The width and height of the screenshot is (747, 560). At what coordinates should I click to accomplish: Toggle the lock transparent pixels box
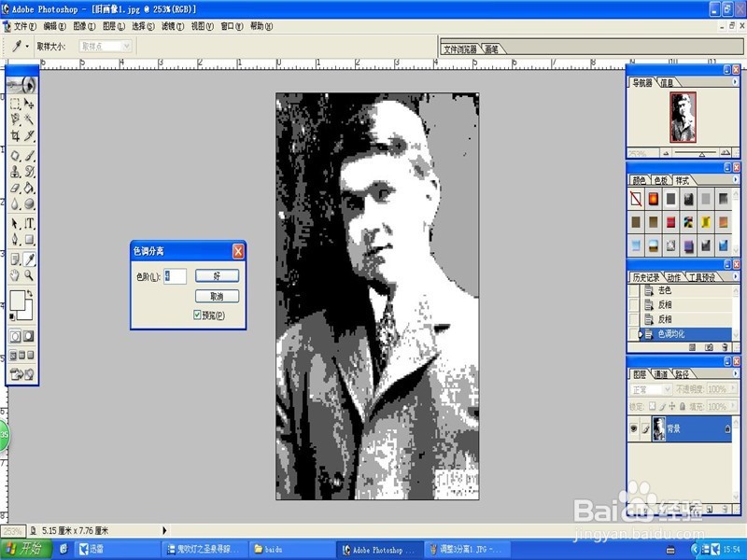[x=652, y=406]
